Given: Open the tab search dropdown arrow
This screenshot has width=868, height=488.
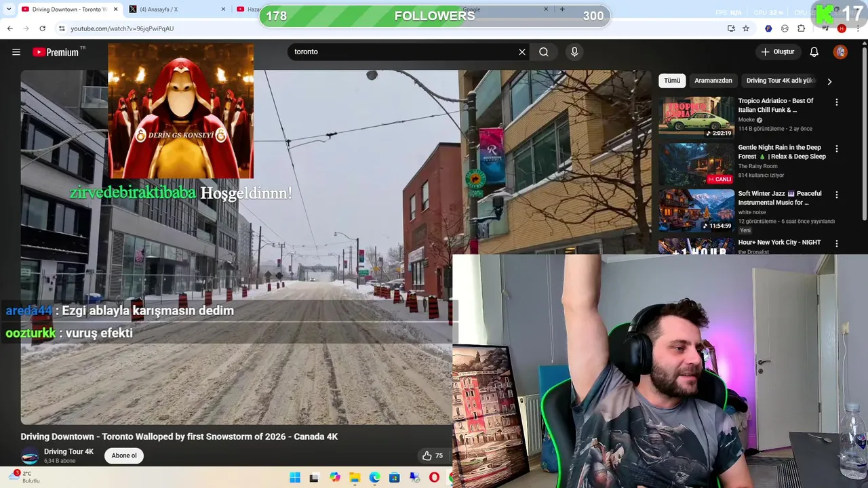Looking at the screenshot, I should (x=8, y=9).
